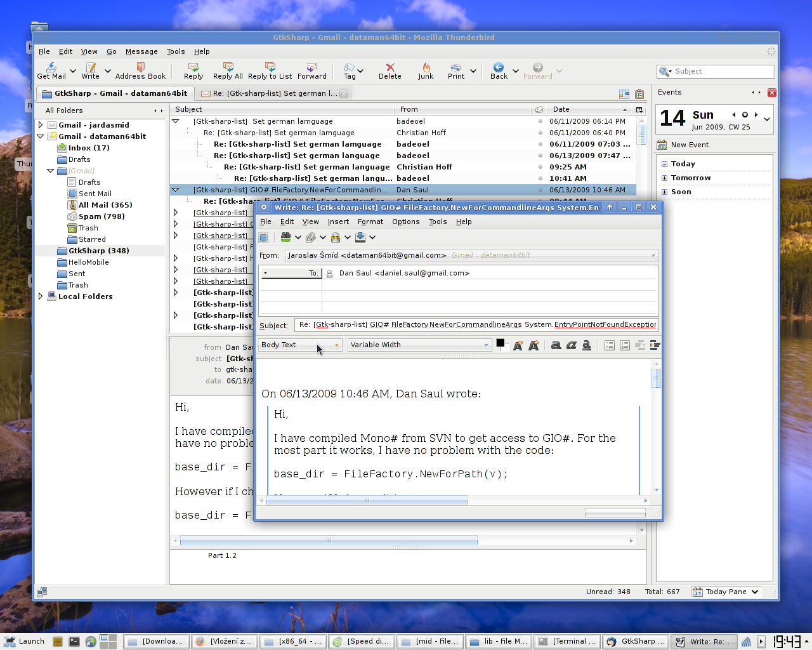Click New Event in Events pane

coord(683,145)
